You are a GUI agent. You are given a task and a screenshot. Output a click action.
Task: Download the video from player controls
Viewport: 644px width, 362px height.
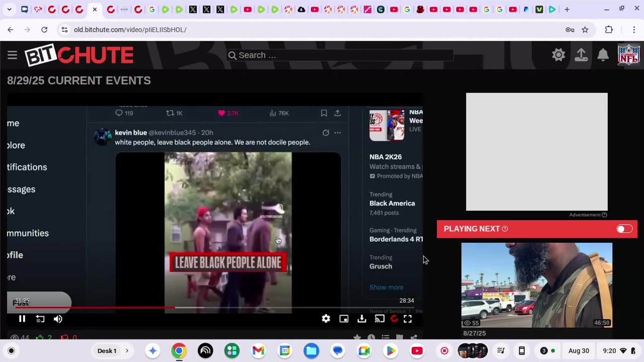tap(362, 319)
